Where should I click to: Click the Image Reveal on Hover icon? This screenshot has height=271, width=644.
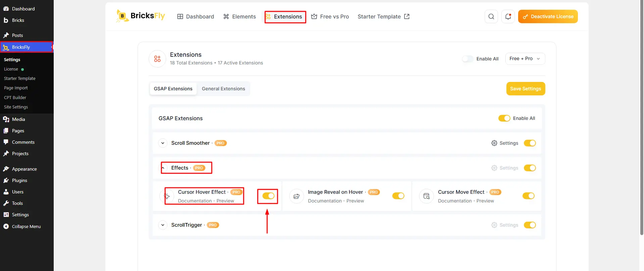point(296,196)
